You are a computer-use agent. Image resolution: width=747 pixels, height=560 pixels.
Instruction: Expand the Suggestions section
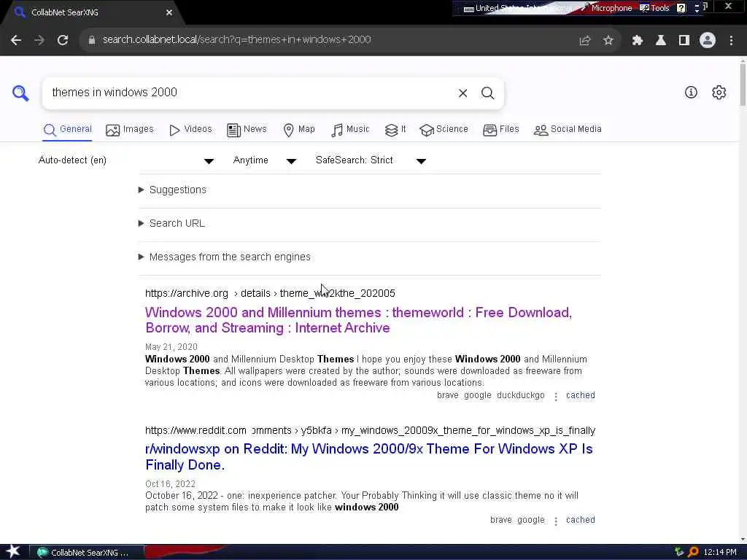(172, 190)
